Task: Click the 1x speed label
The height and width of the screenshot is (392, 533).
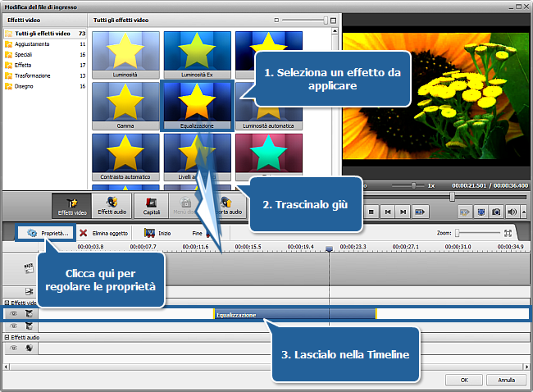Action: (431, 185)
